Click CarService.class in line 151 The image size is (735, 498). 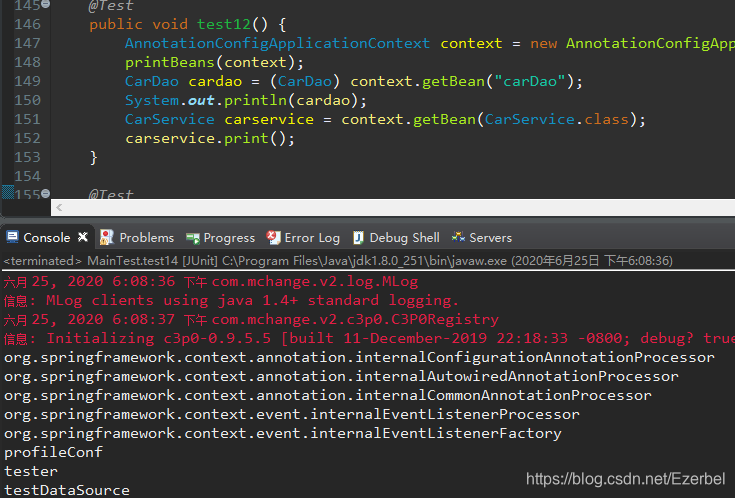pos(556,120)
